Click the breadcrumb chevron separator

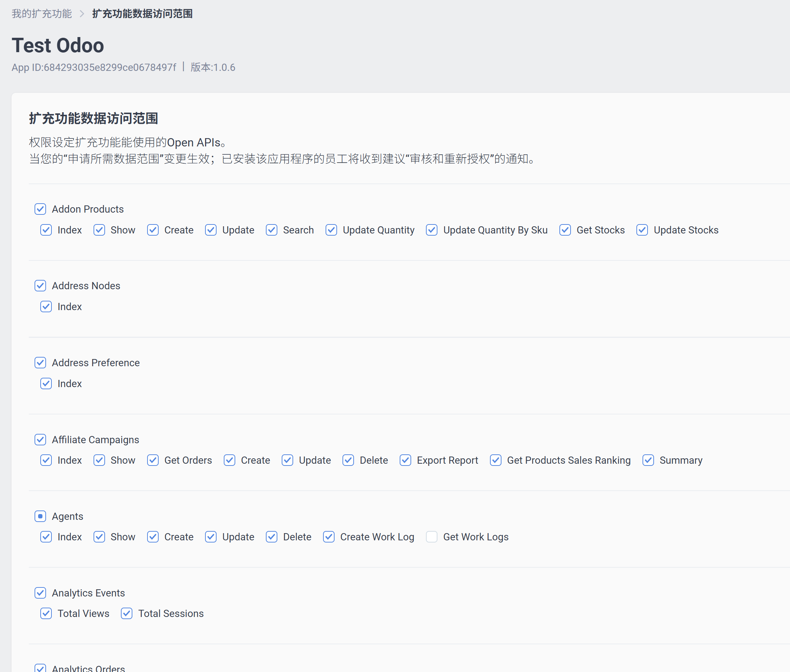[82, 14]
